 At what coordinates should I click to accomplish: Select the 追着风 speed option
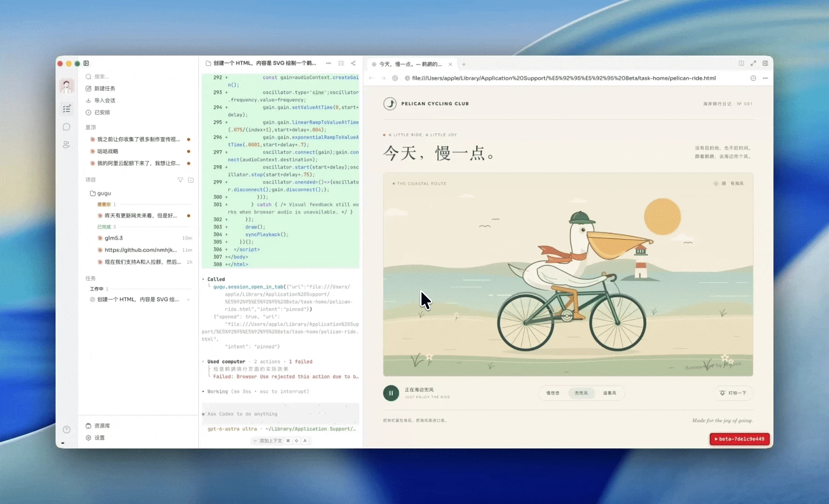610,393
